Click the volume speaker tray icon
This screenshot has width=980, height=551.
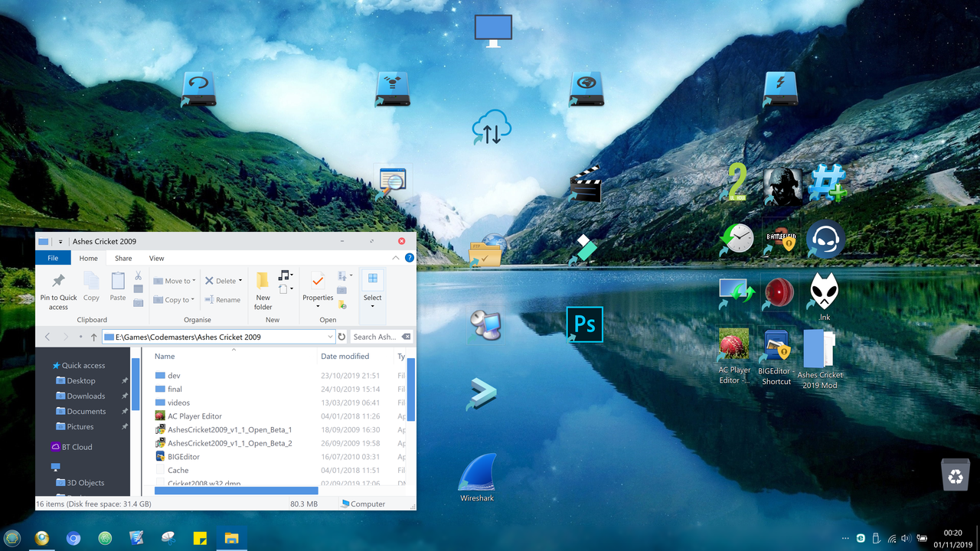[906, 538]
